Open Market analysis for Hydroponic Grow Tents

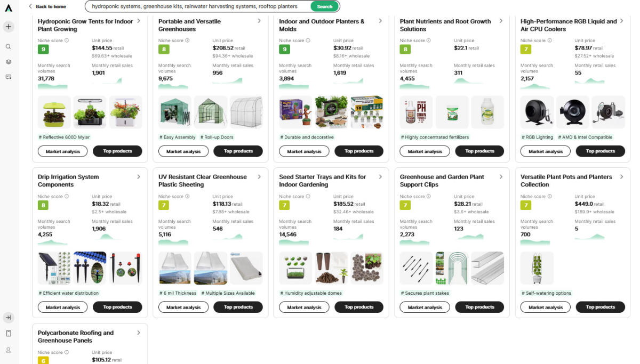(63, 151)
